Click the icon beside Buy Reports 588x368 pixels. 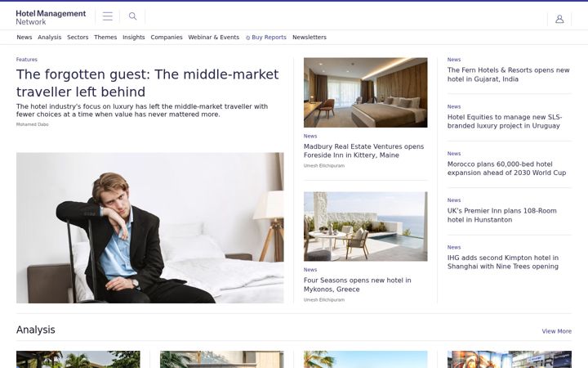pos(248,38)
